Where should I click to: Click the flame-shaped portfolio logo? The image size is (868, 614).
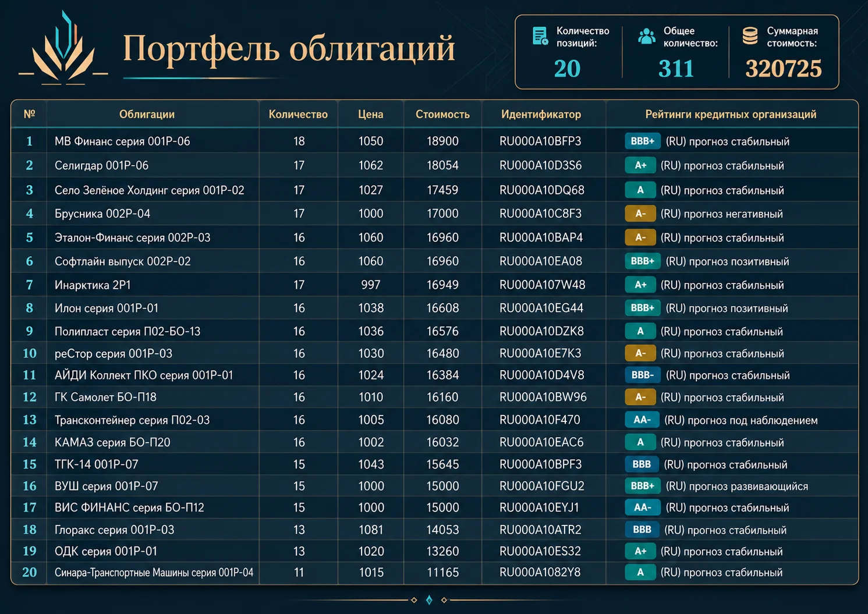coord(63,48)
